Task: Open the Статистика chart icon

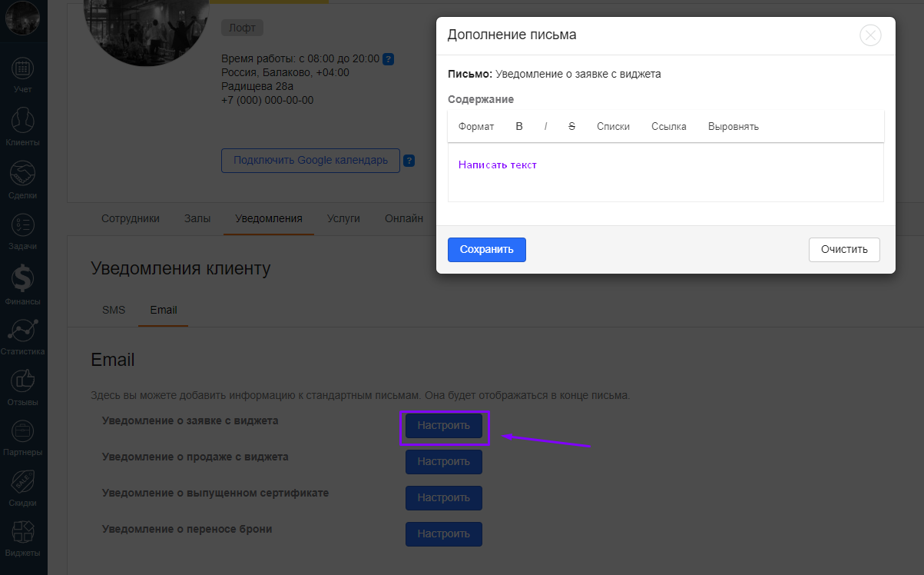Action: (23, 330)
